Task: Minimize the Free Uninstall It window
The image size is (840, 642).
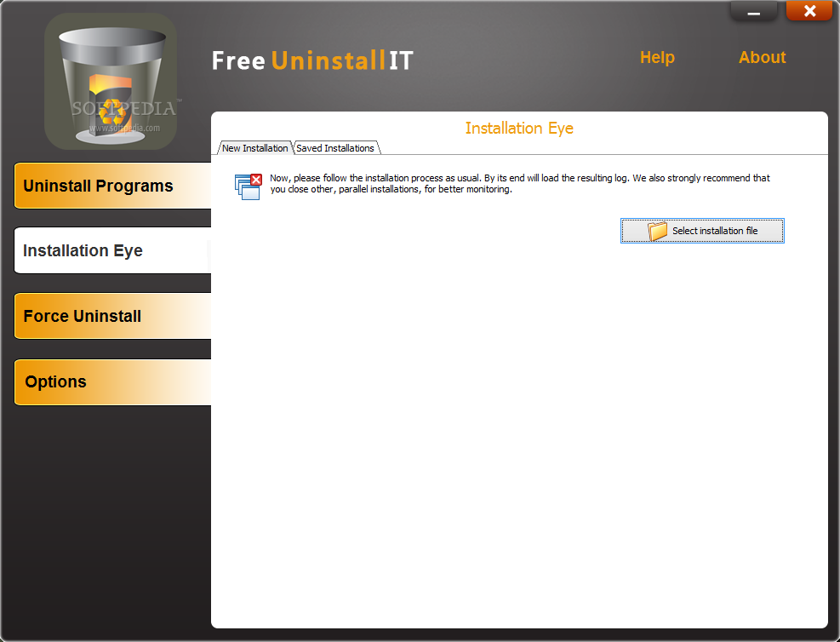Action: [754, 11]
